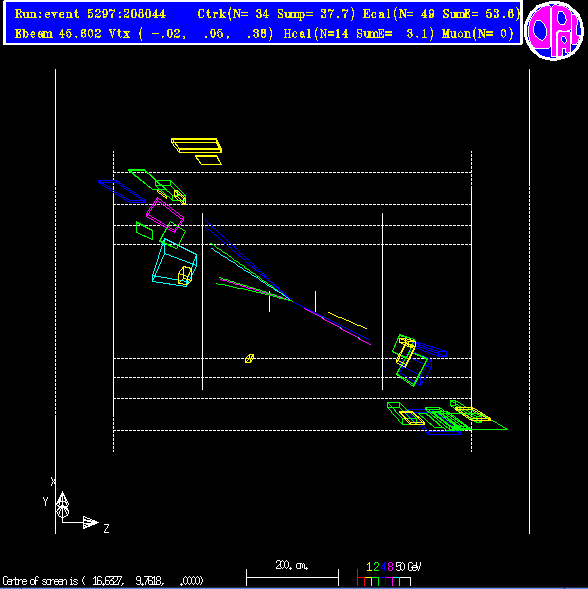Click the green cluster group at lower right
This screenshot has width=588, height=589.
pos(447,418)
